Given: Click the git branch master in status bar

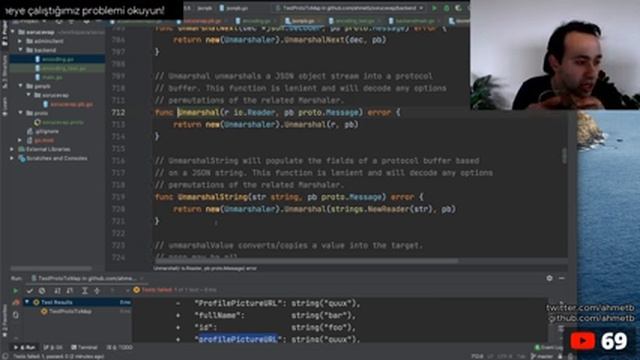Looking at the screenshot, I should (x=543, y=356).
